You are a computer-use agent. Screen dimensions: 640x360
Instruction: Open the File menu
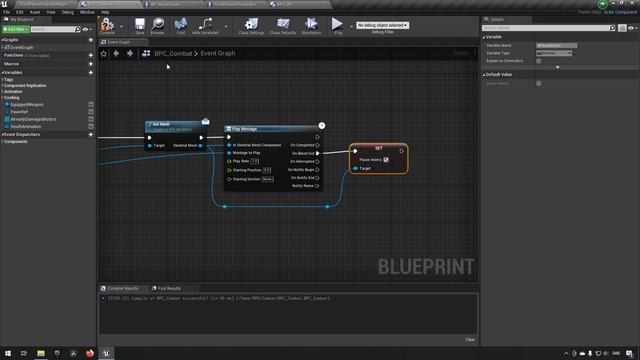coord(6,12)
